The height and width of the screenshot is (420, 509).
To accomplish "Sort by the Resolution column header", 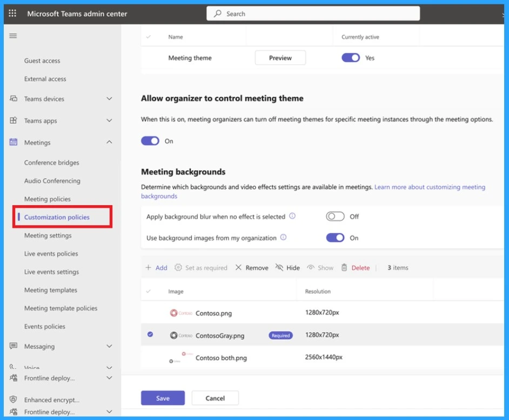I will click(x=318, y=291).
